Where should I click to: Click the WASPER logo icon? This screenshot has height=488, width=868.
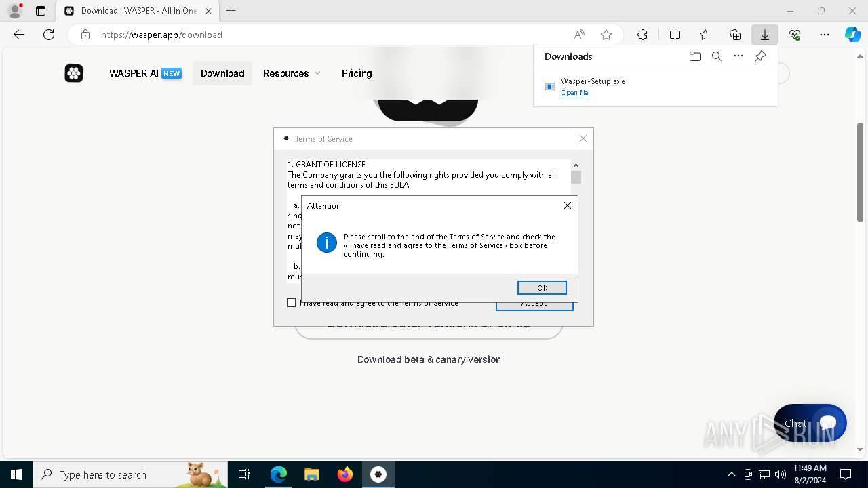[x=74, y=73]
